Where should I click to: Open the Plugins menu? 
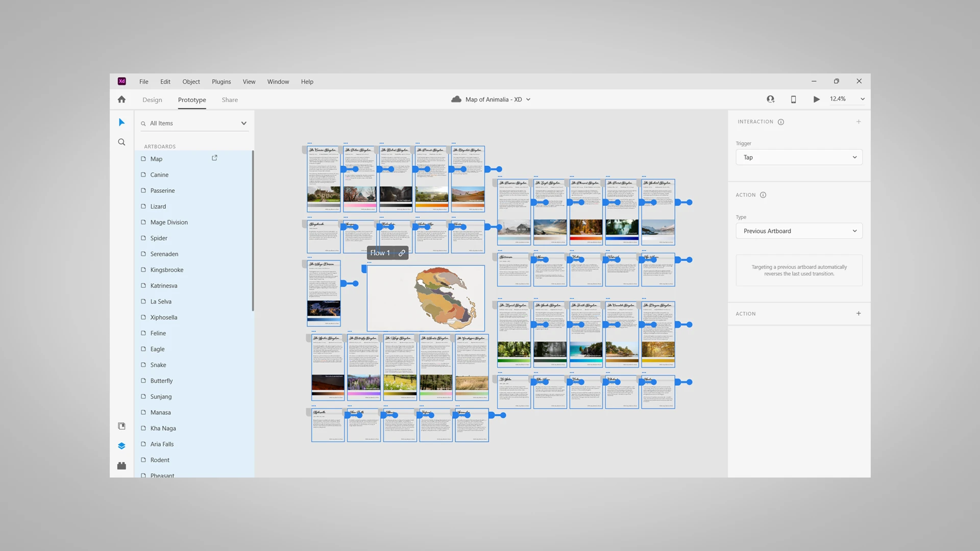coord(221,82)
